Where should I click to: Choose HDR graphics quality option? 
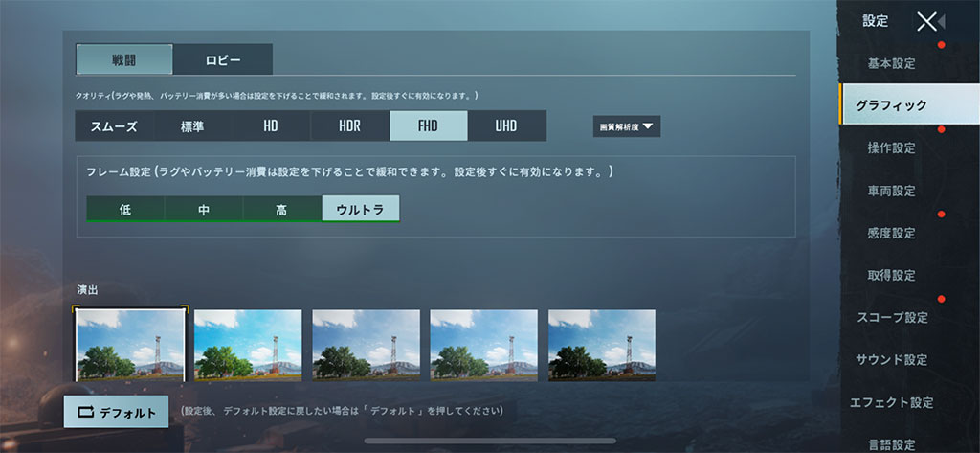(349, 126)
